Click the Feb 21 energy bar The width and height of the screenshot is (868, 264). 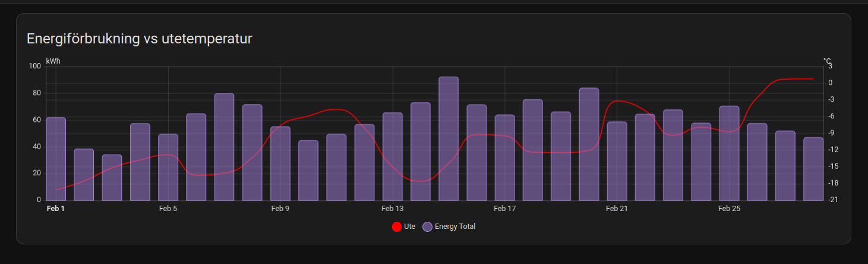617,162
